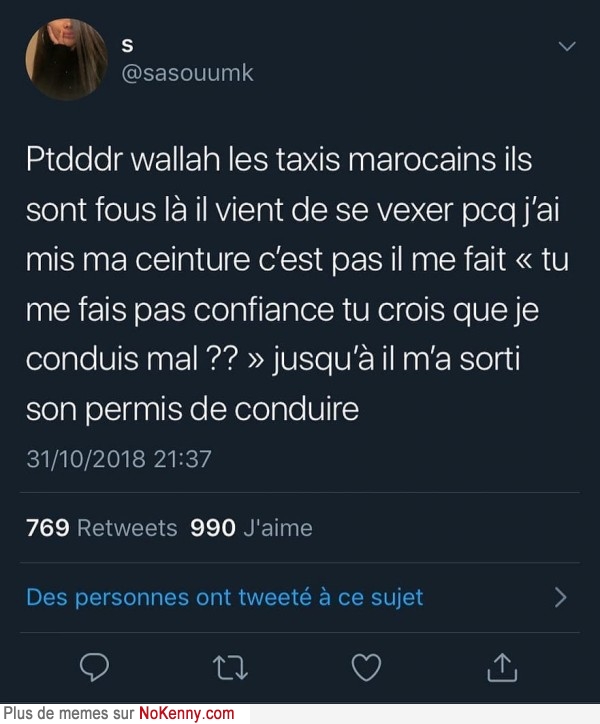Expand the arrow beside 'Des personnes ont tweeté'
The width and height of the screenshot is (600, 724).
pyautogui.click(x=560, y=597)
